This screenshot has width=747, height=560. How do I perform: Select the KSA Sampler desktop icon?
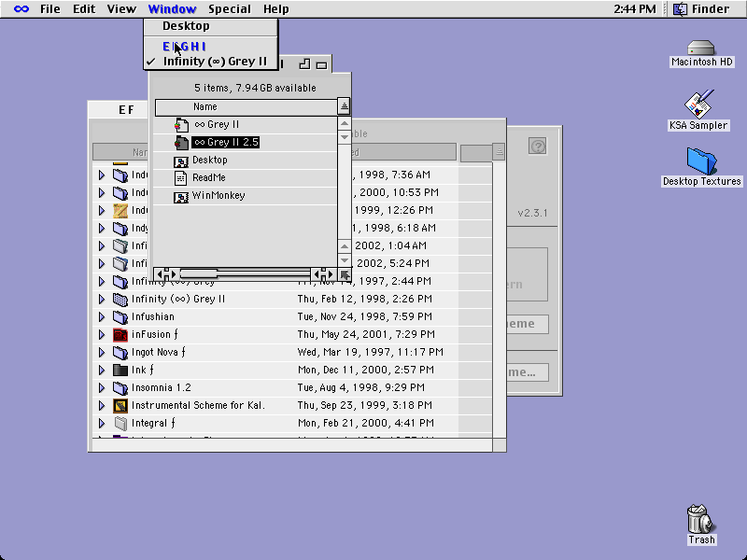click(x=698, y=104)
